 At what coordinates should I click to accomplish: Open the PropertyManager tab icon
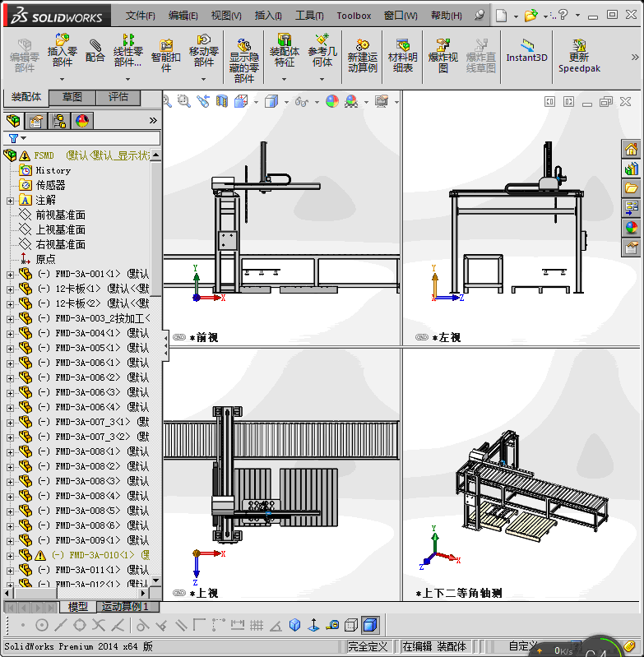pyautogui.click(x=36, y=121)
